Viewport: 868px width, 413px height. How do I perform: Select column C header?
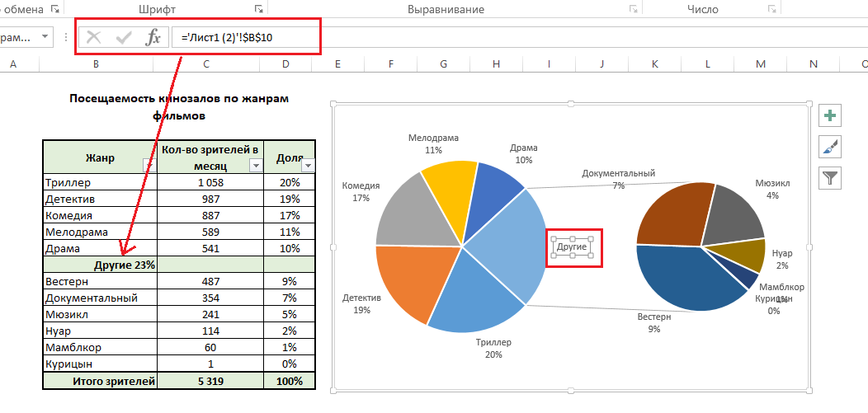pyautogui.click(x=206, y=64)
